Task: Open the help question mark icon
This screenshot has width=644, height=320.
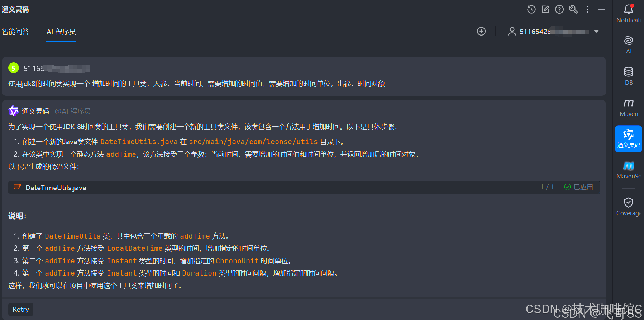Action: coord(559,9)
